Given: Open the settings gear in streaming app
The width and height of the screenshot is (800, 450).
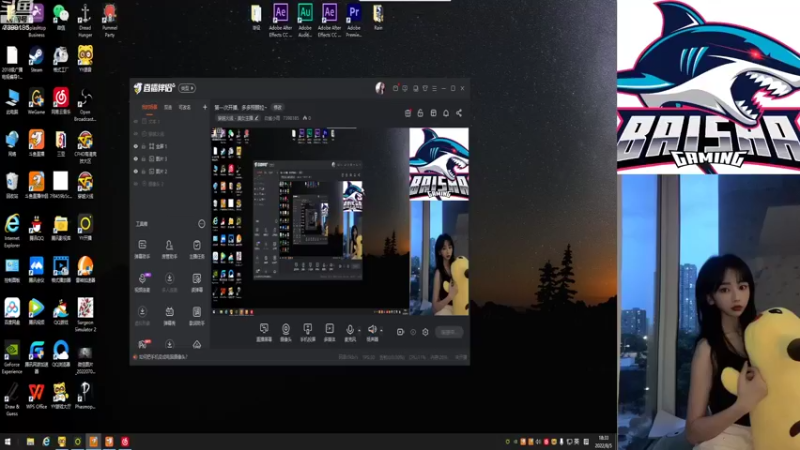Looking at the screenshot, I should (425, 332).
